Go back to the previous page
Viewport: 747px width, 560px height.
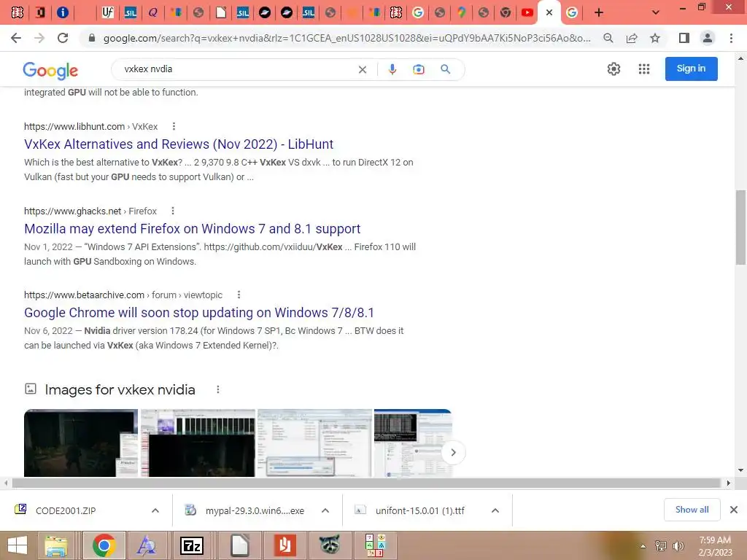tap(16, 38)
